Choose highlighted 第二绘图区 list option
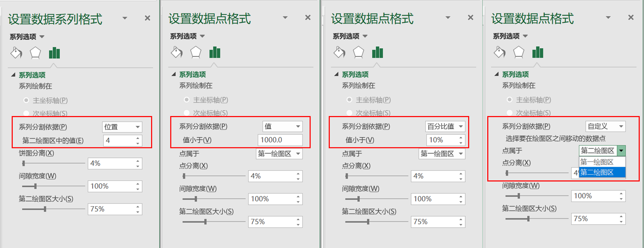644x248 pixels. point(602,173)
